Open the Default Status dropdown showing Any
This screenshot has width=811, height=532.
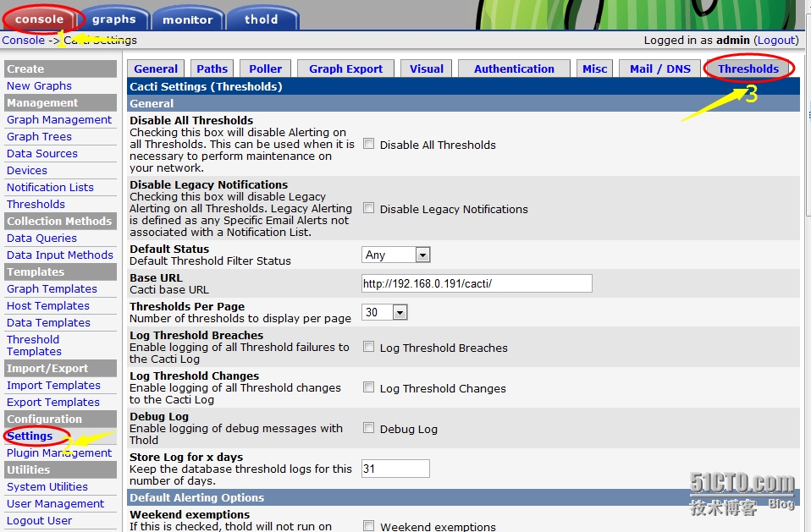[395, 255]
